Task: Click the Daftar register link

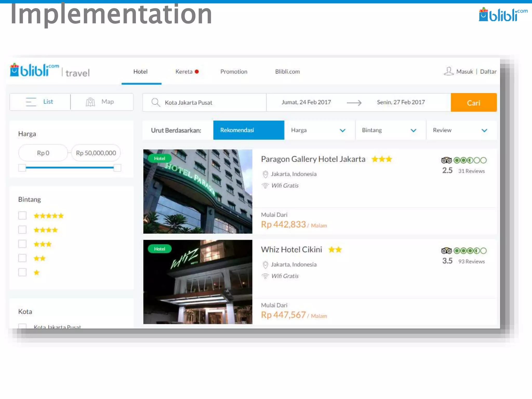Action: tap(488, 72)
